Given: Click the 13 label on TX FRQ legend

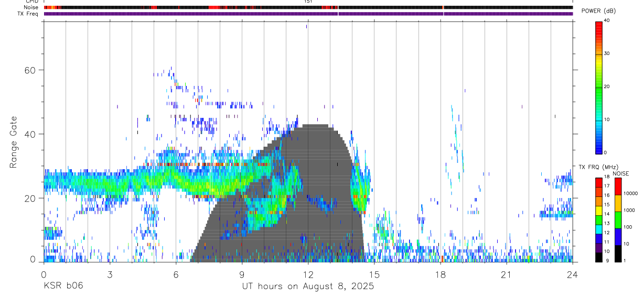Looking at the screenshot, I should [x=606, y=224].
